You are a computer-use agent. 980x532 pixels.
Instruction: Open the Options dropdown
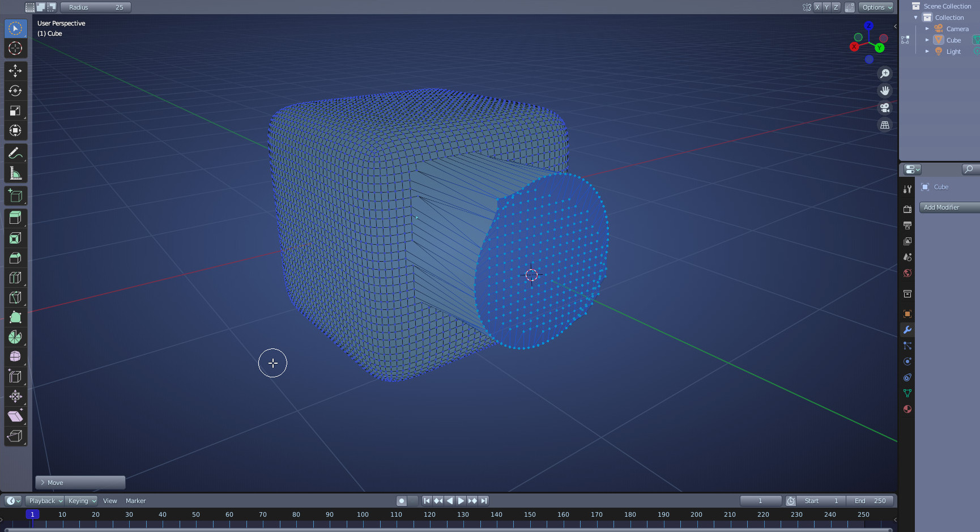tap(876, 7)
